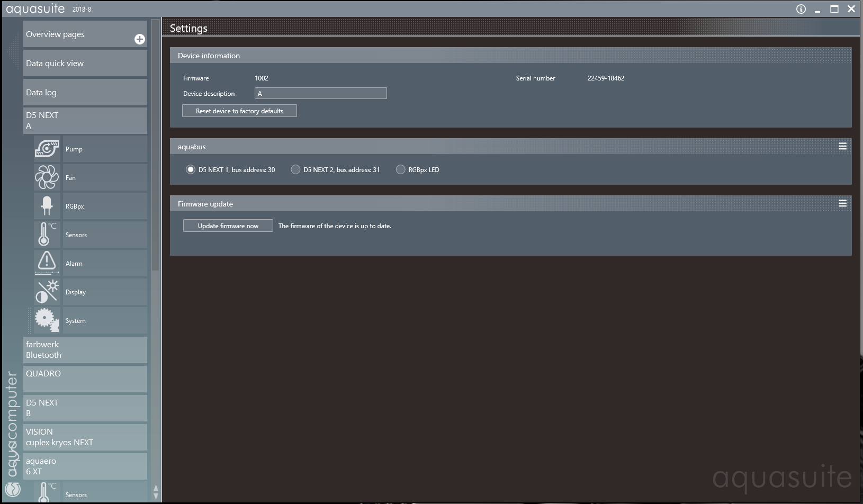Click the info icon in title bar
Screen dimensions: 863x504
[x=801, y=9]
